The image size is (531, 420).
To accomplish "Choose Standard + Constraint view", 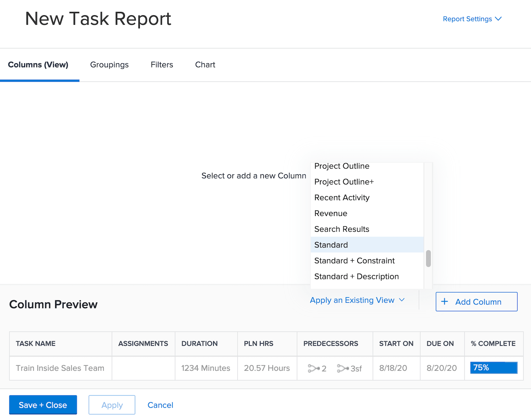I will (367, 261).
